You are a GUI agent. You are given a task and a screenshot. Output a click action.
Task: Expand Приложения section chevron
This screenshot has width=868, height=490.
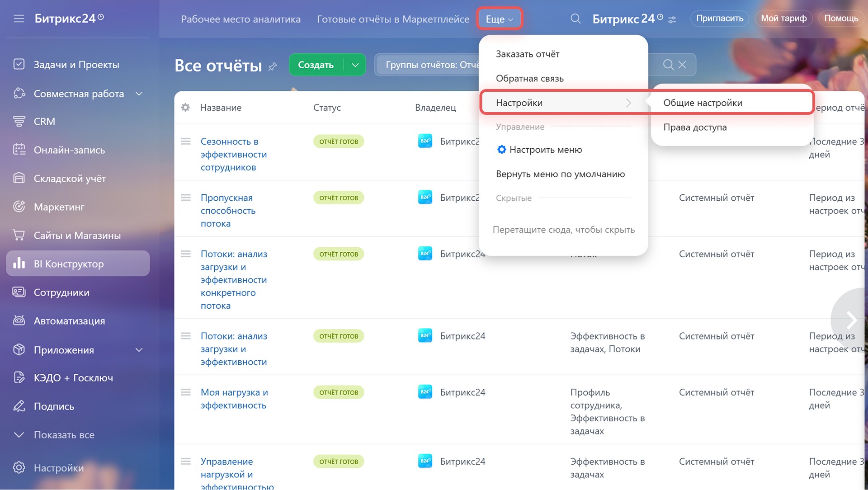[x=139, y=350]
